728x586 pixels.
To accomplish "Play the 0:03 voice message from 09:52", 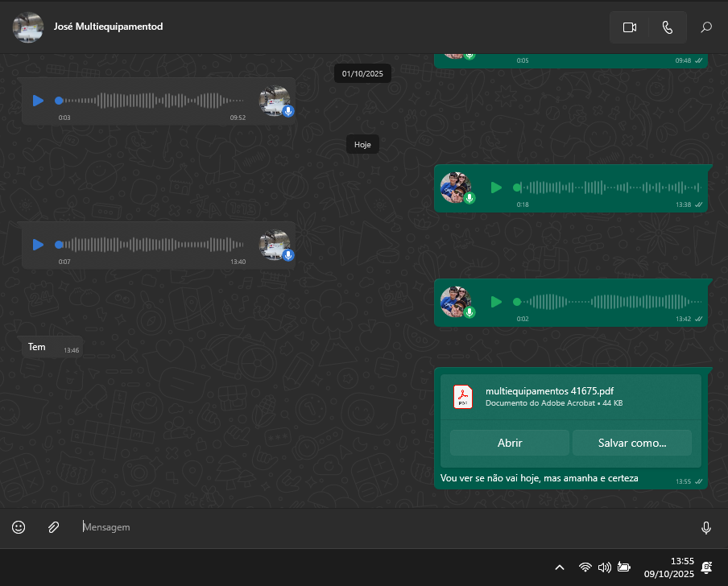I will pos(38,101).
